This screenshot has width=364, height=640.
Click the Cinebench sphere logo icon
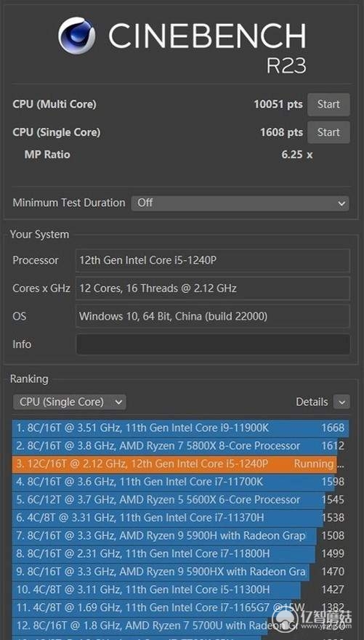[x=77, y=36]
